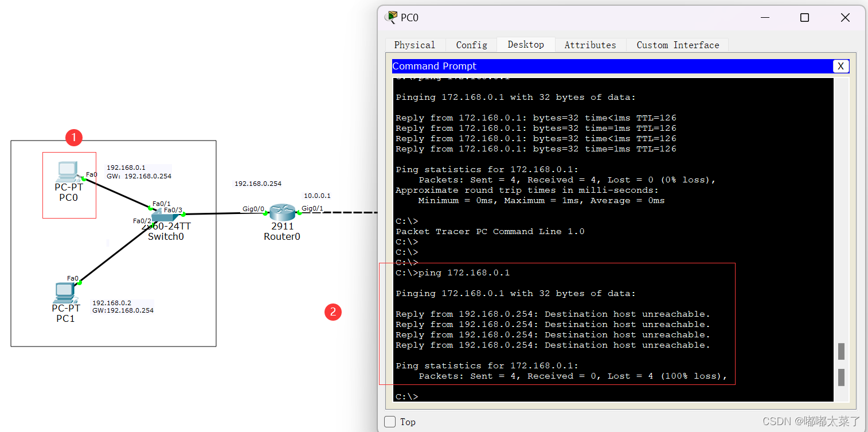Click the Switch0 name label
The width and height of the screenshot is (868, 432).
pos(166,236)
